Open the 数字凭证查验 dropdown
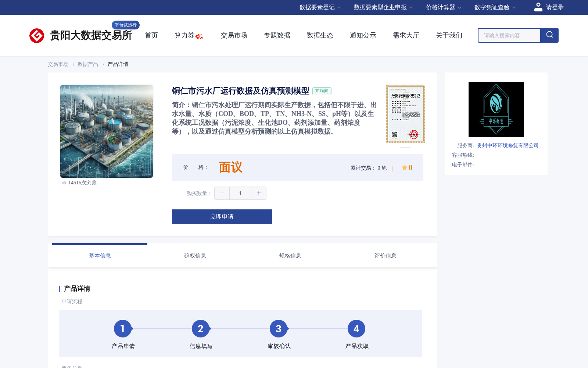Viewport: 588px width, 368px height. (x=495, y=7)
